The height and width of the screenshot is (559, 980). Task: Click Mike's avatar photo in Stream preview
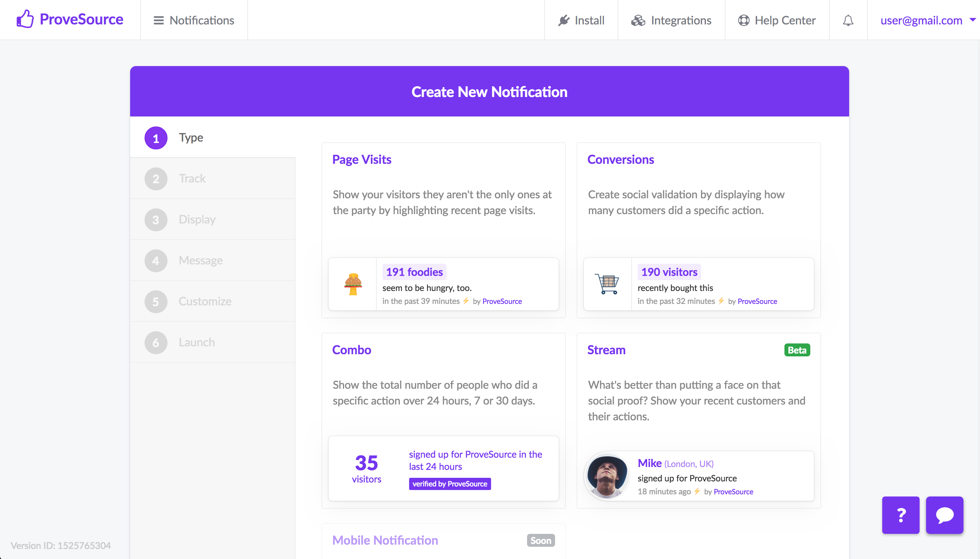coord(607,476)
